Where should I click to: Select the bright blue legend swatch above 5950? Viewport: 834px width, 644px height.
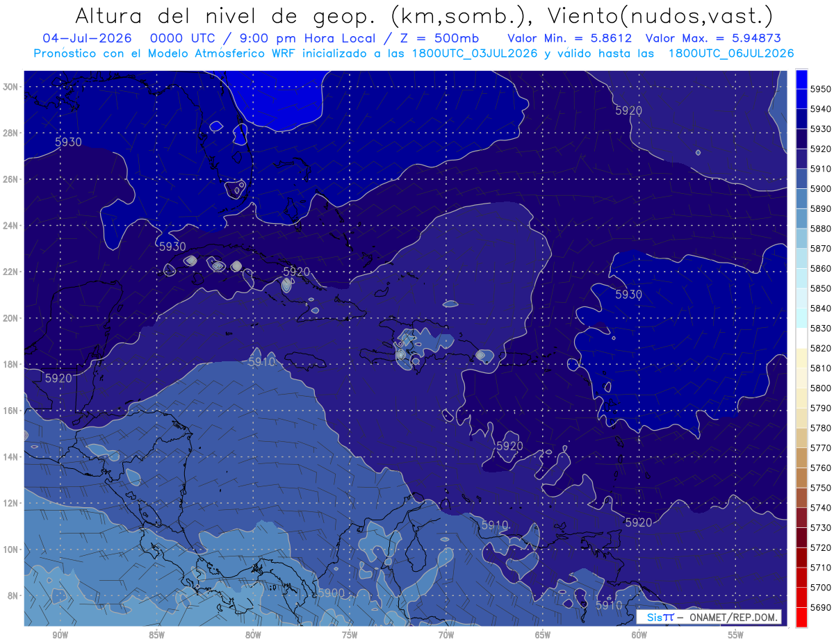coord(801,79)
